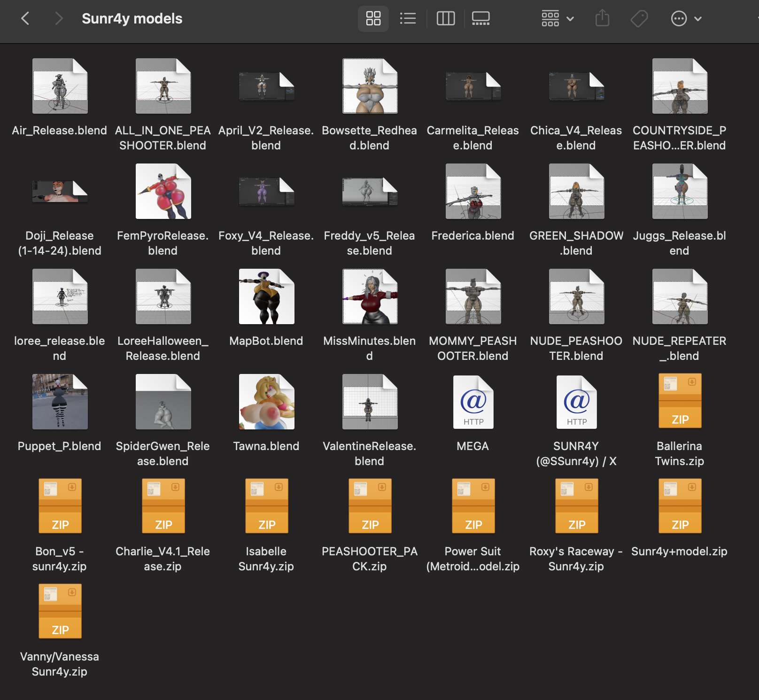Select the MEGA web link file

pyautogui.click(x=473, y=402)
